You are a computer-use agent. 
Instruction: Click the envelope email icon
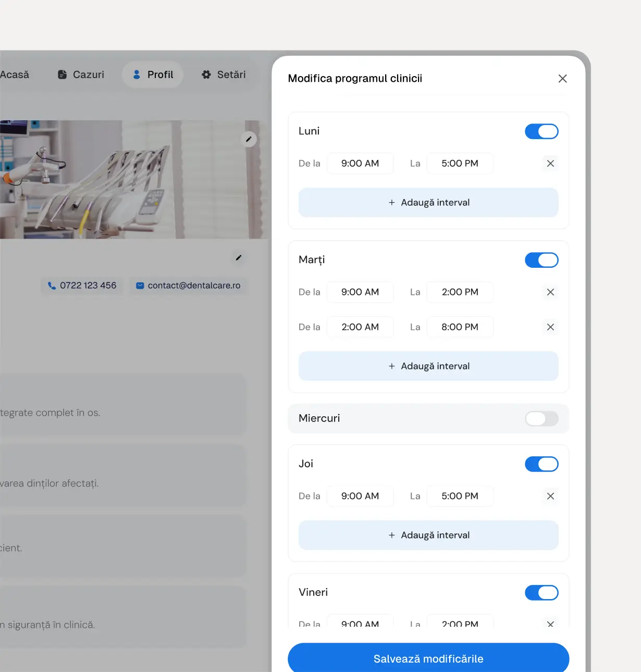point(140,285)
